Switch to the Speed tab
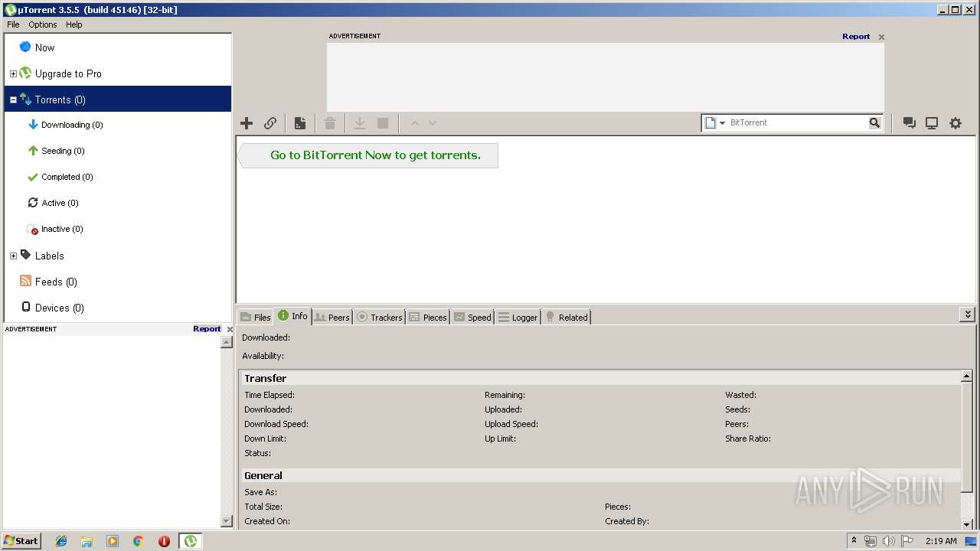The height and width of the screenshot is (551, 980). 472,317
